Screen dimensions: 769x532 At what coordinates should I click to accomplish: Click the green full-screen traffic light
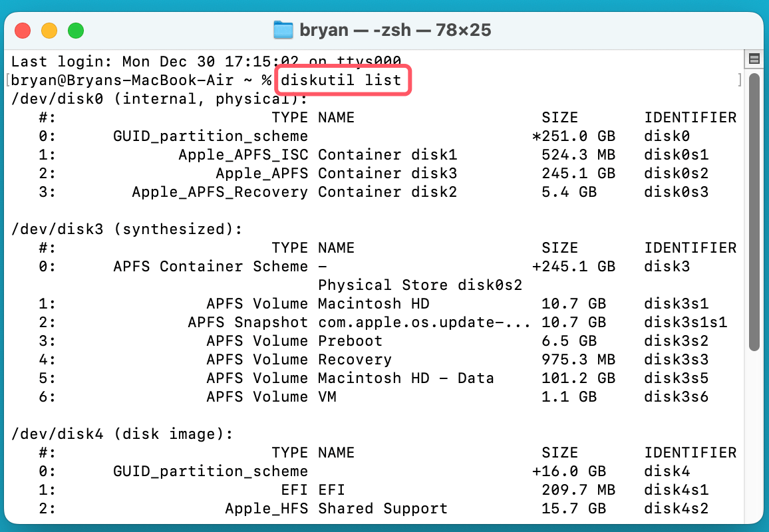pos(76,30)
